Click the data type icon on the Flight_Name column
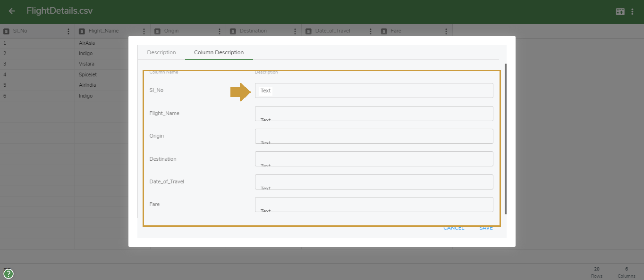The height and width of the screenshot is (280, 644). click(x=82, y=30)
